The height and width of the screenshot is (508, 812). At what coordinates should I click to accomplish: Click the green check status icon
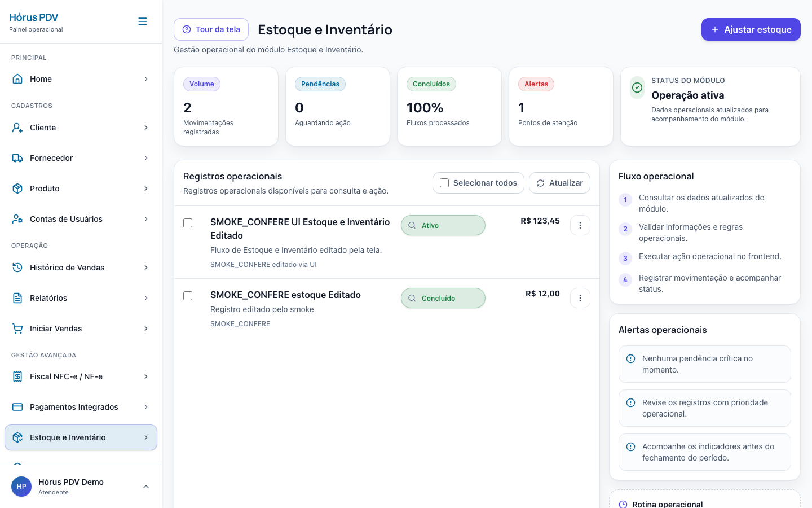click(x=637, y=87)
